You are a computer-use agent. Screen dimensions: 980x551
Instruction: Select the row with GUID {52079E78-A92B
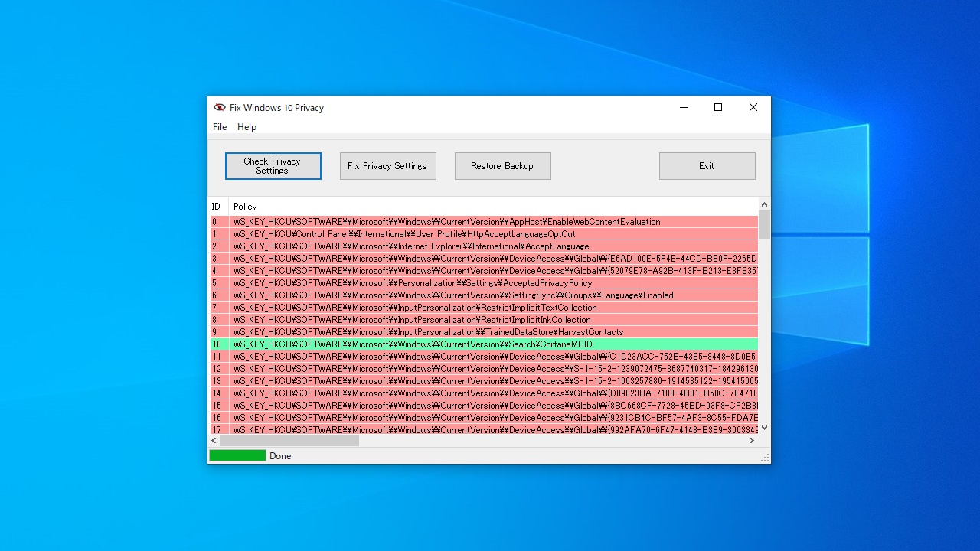[484, 271]
